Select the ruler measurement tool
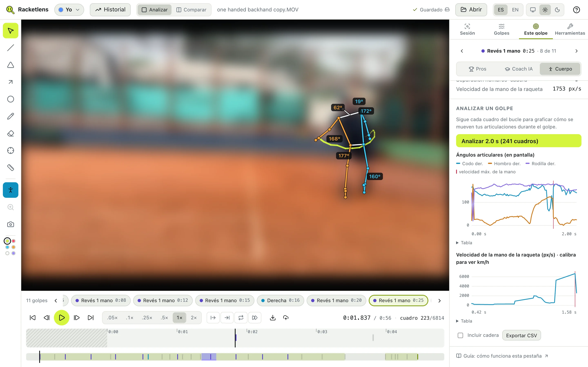This screenshot has width=588, height=367. point(10,167)
